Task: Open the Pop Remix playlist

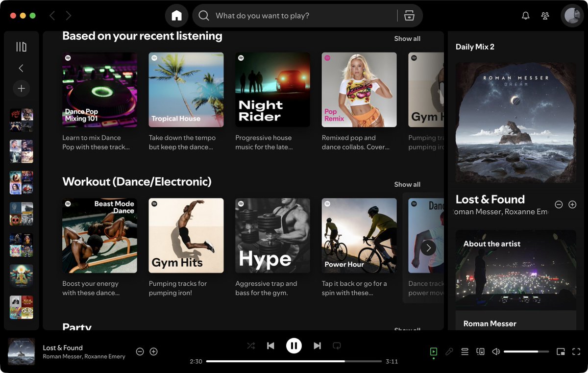Action: pos(359,90)
